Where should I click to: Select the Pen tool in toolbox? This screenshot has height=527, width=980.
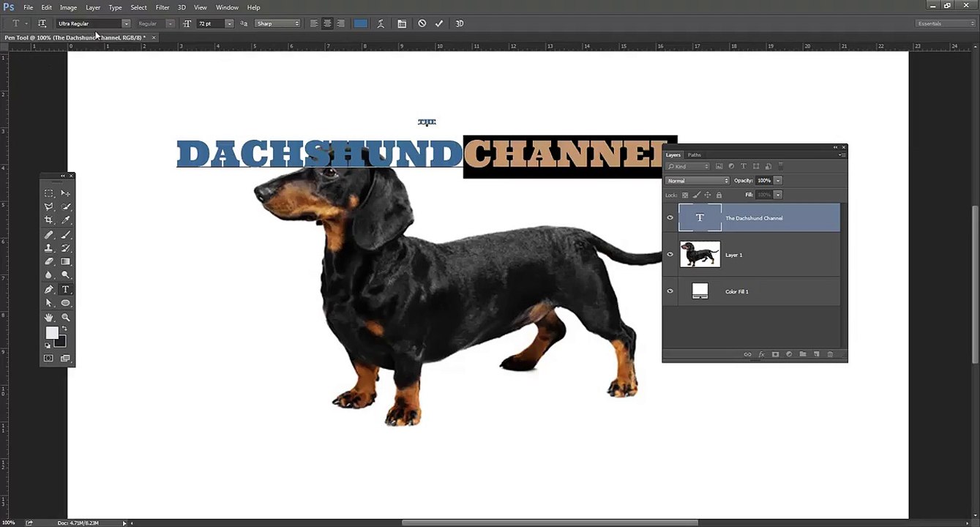(49, 289)
